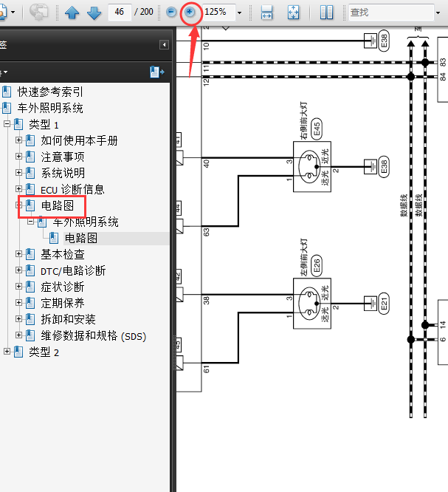Viewport: 448px width, 492px height.
Task: Select the fit one full page icon
Action: pos(294,13)
